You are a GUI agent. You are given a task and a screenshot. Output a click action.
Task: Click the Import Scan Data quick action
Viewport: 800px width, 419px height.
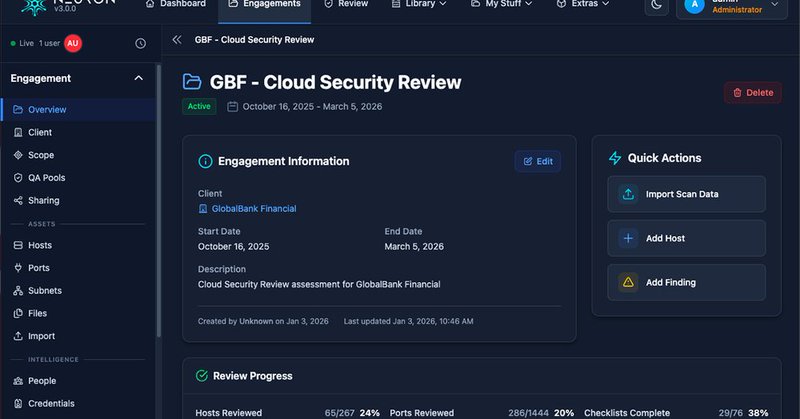tap(686, 194)
